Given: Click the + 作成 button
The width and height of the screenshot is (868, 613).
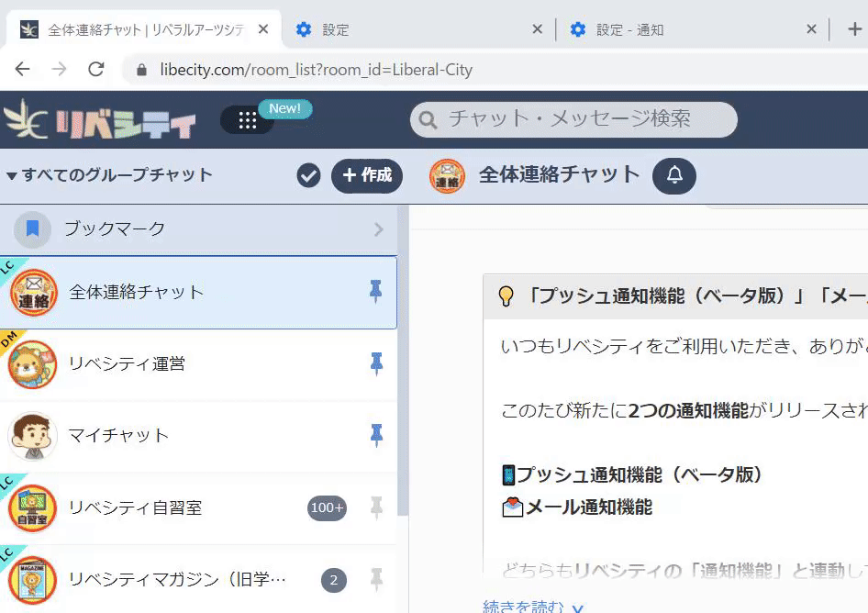Looking at the screenshot, I should [367, 176].
